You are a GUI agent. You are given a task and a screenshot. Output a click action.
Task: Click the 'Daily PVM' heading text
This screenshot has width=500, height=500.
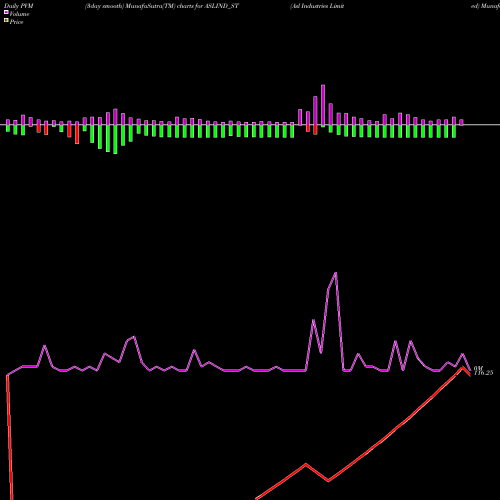(19, 6)
